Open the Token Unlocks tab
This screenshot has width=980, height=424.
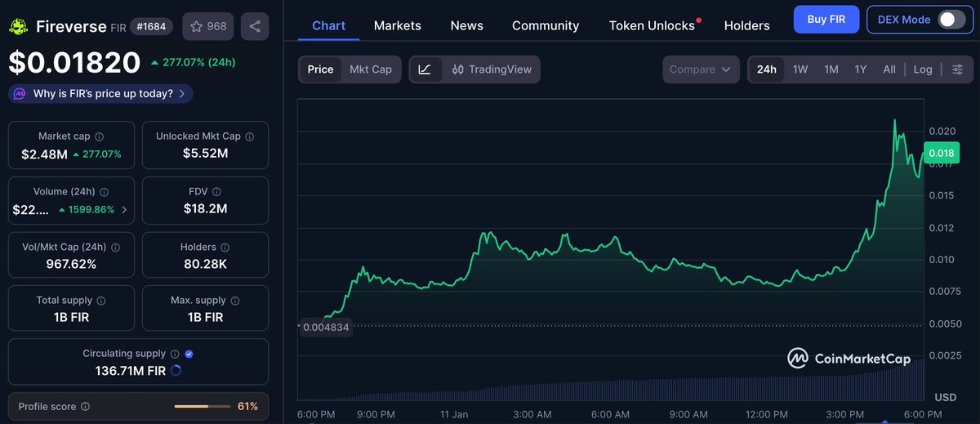tap(653, 25)
